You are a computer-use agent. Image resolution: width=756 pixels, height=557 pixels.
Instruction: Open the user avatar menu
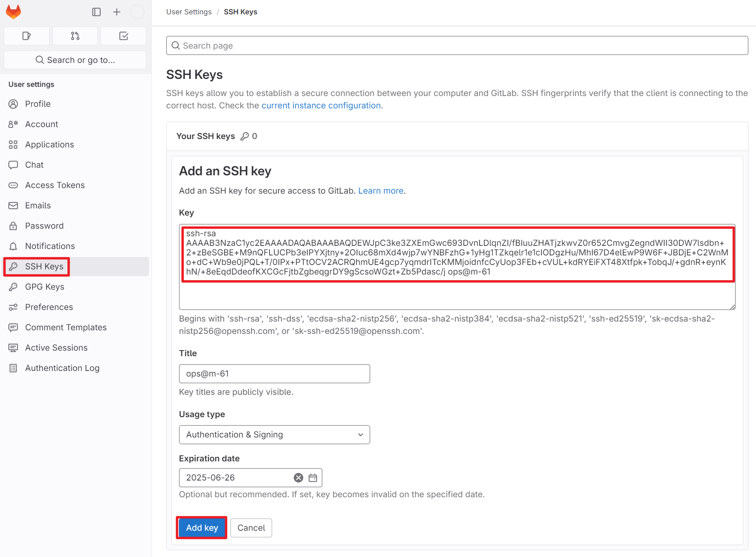(x=137, y=12)
